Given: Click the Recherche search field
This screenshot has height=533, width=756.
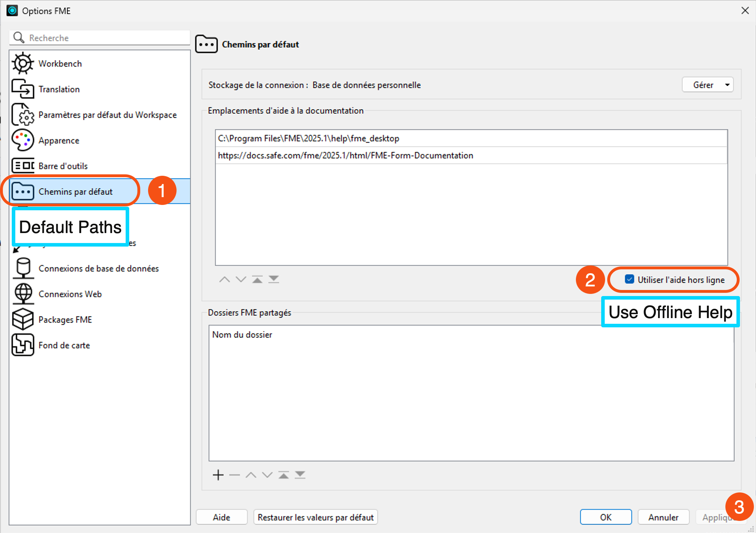Looking at the screenshot, I should (100, 38).
